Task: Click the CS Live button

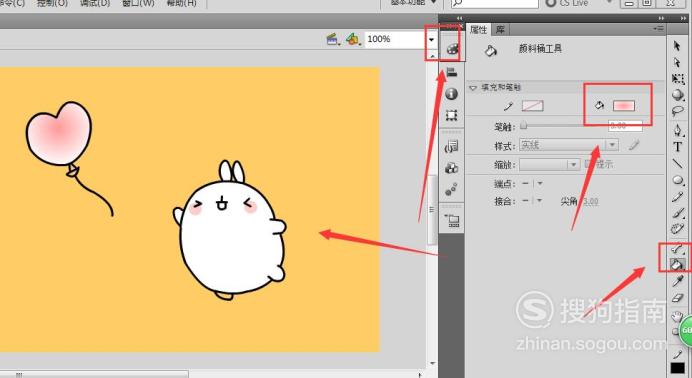Action: coord(567,3)
